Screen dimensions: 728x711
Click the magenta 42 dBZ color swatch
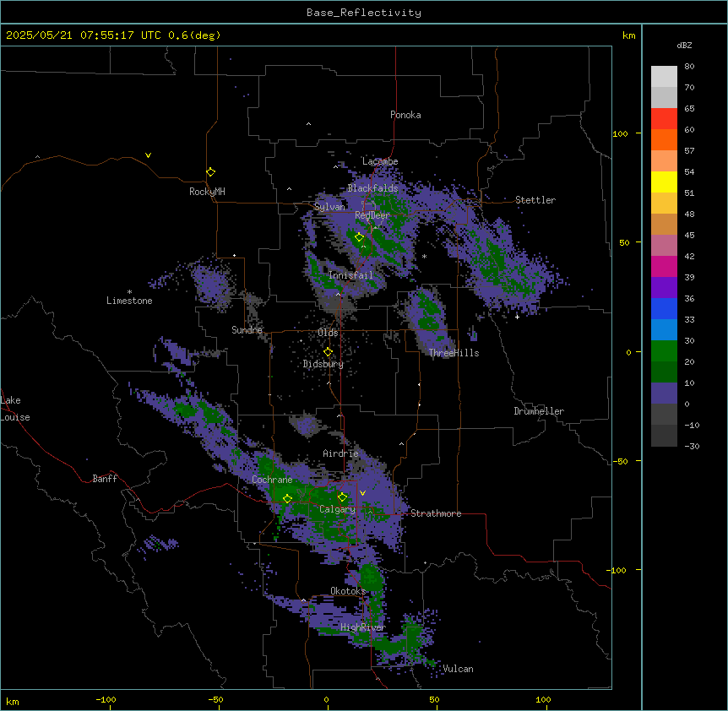(664, 266)
